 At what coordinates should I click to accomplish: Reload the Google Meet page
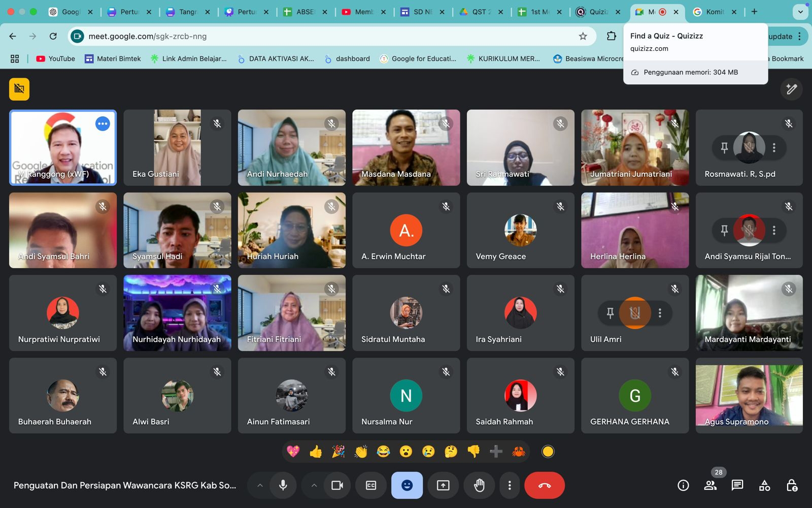point(53,36)
